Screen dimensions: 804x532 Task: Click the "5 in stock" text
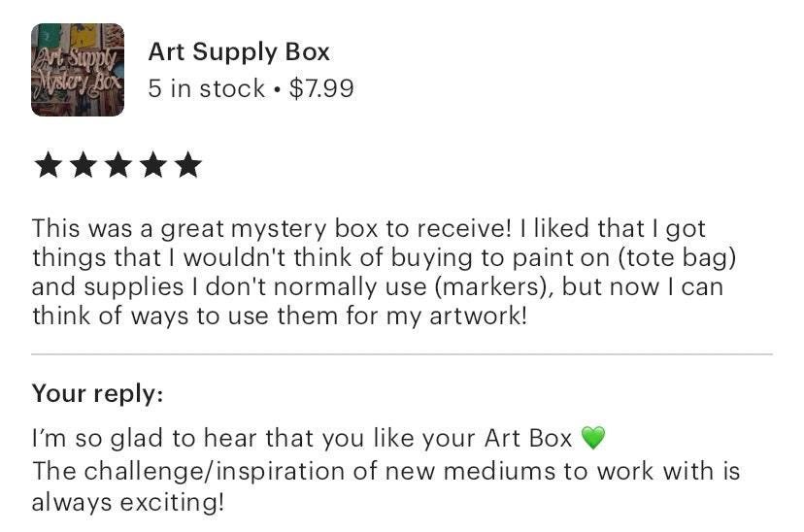pyautogui.click(x=206, y=89)
